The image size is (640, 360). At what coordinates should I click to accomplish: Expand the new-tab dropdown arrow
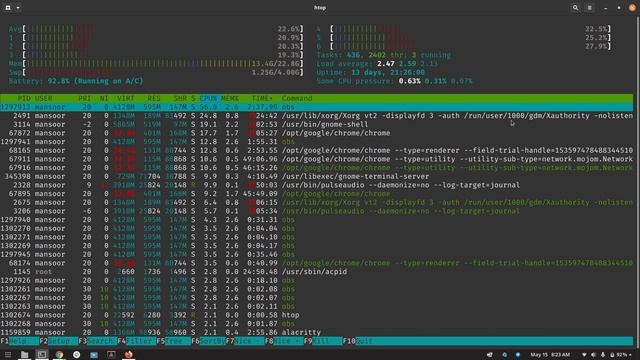tap(18, 7)
